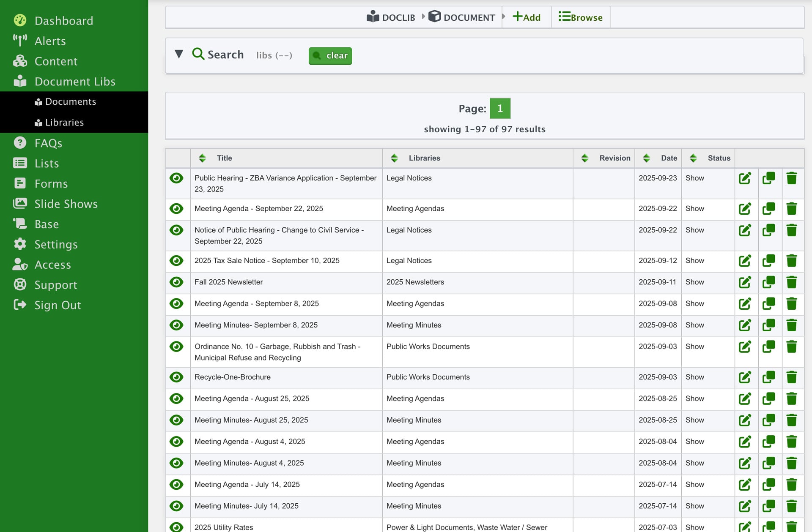The width and height of the screenshot is (812, 532).
Task: Click Browse in top bar
Action: (x=580, y=17)
